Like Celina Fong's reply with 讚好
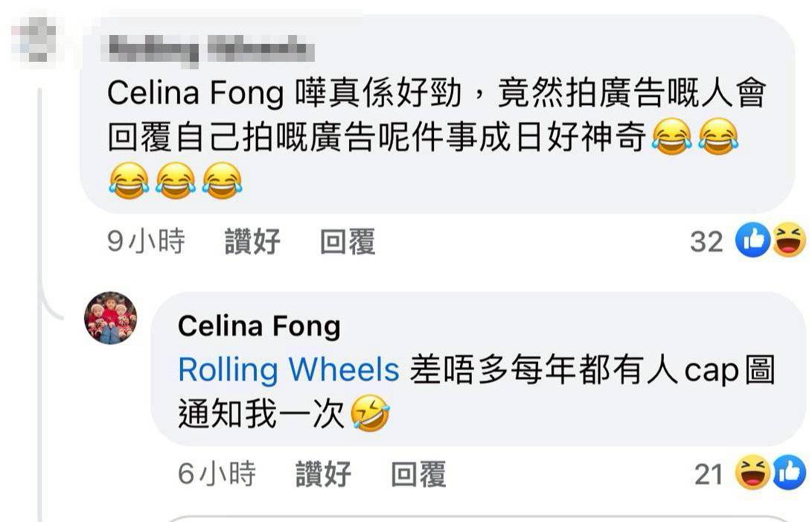 324,474
